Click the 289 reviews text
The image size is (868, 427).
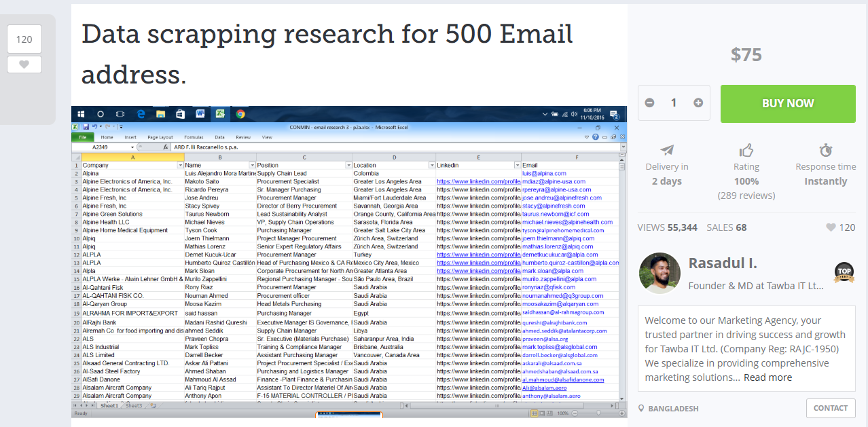(746, 196)
